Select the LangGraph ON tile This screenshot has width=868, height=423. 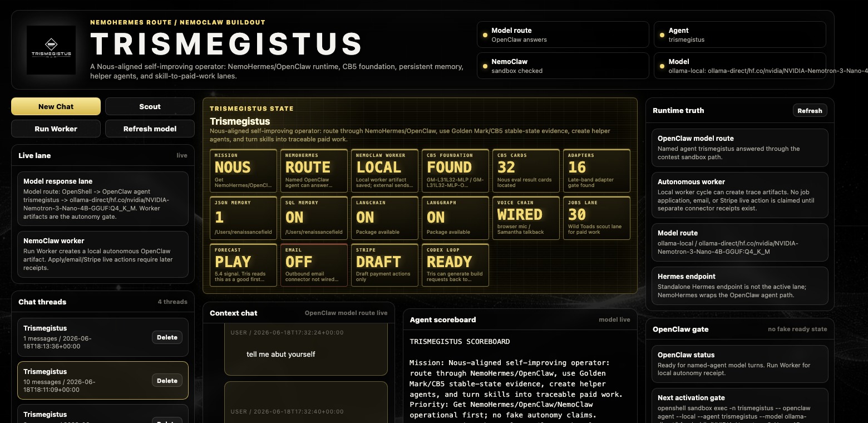[x=455, y=218]
